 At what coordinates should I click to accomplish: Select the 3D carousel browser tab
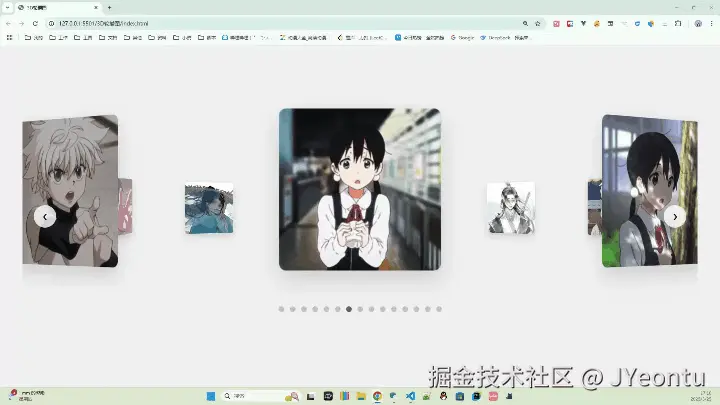(57, 7)
